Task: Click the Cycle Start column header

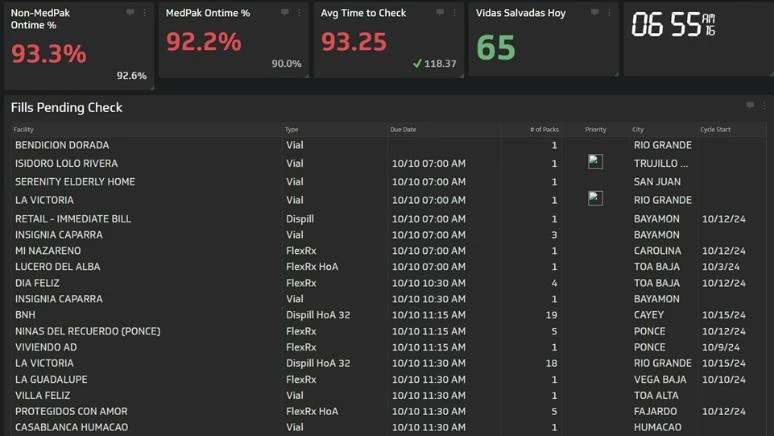Action: coord(716,130)
